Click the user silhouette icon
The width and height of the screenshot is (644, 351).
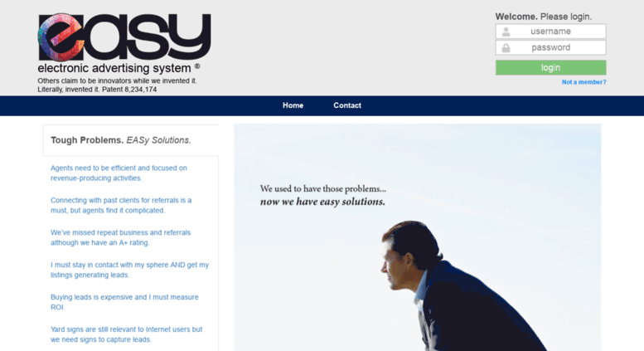506,32
